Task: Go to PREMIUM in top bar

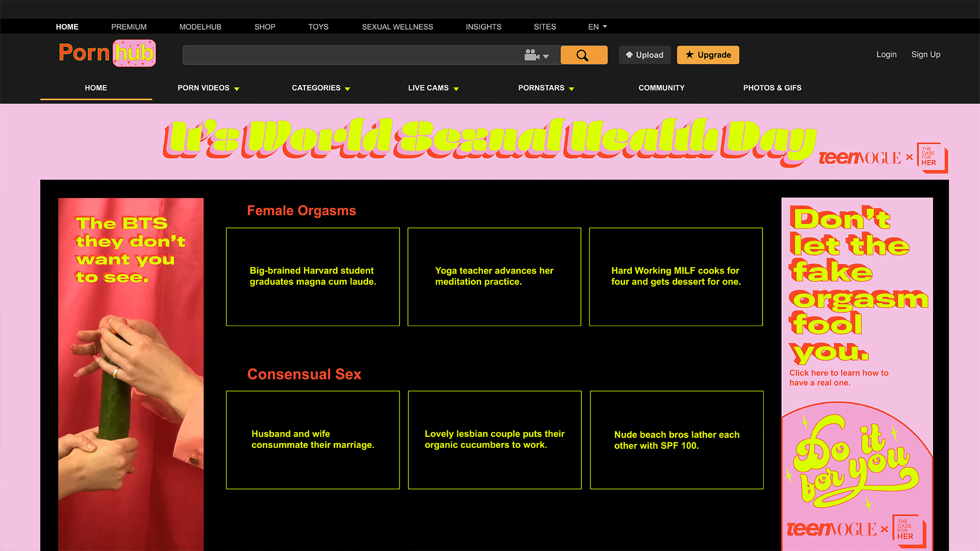Action: (x=129, y=27)
